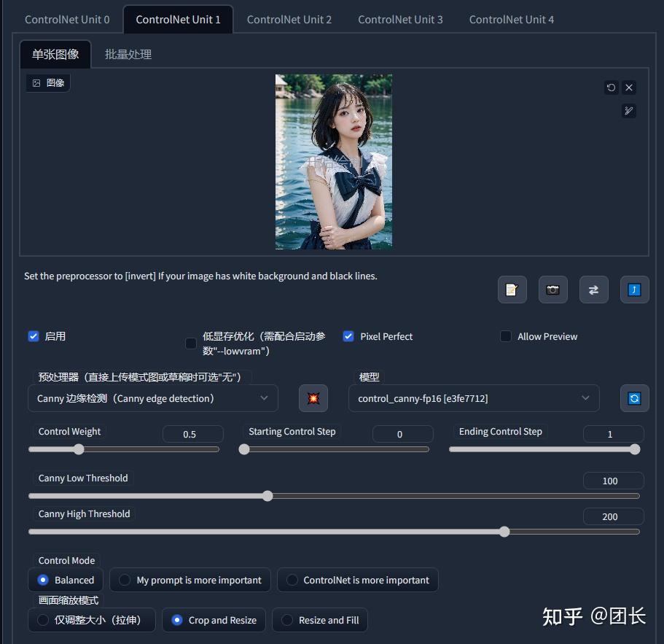Refresh the model list with the blue reload icon

click(x=633, y=398)
